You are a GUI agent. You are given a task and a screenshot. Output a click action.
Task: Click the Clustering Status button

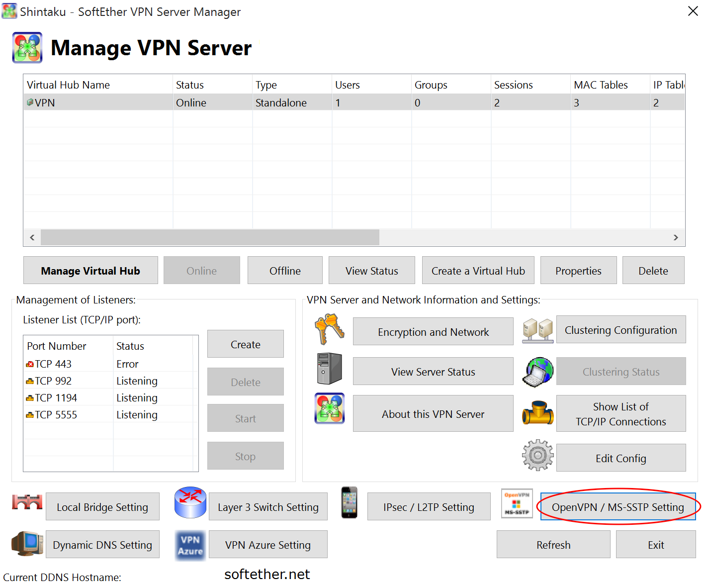(621, 371)
